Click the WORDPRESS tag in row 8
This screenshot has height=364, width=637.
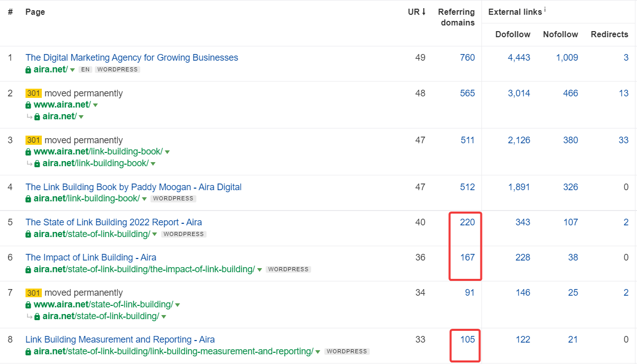(347, 351)
